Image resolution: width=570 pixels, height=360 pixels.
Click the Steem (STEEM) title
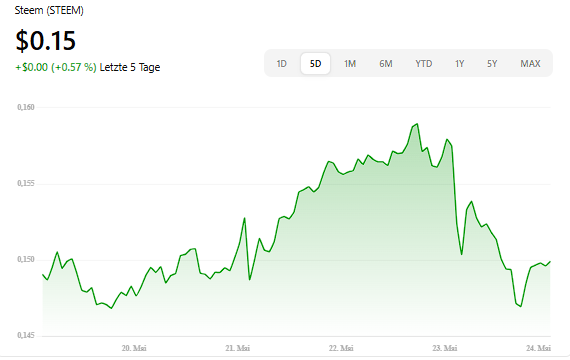click(49, 10)
